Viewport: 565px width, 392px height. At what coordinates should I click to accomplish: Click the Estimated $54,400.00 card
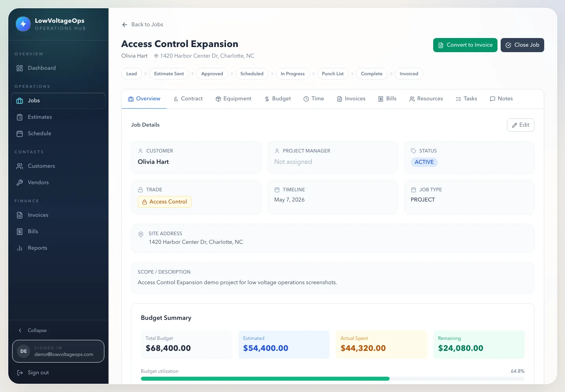[284, 345]
